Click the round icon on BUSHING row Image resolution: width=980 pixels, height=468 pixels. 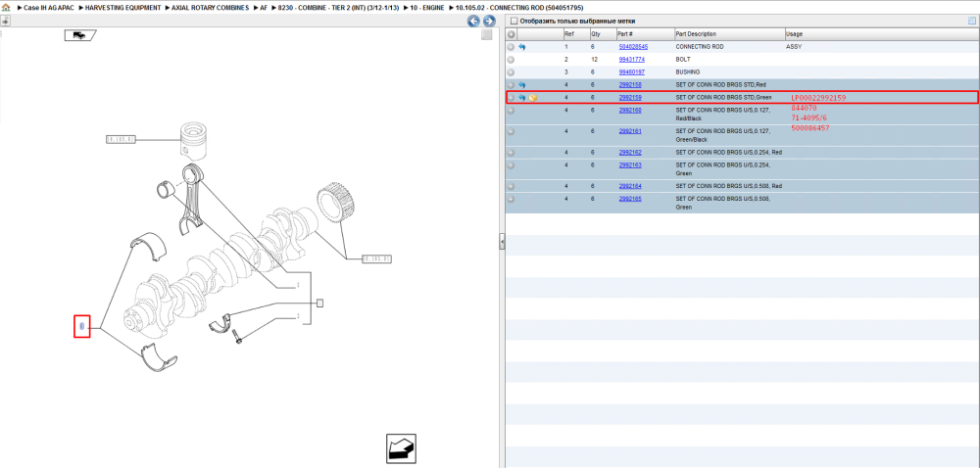(x=511, y=72)
